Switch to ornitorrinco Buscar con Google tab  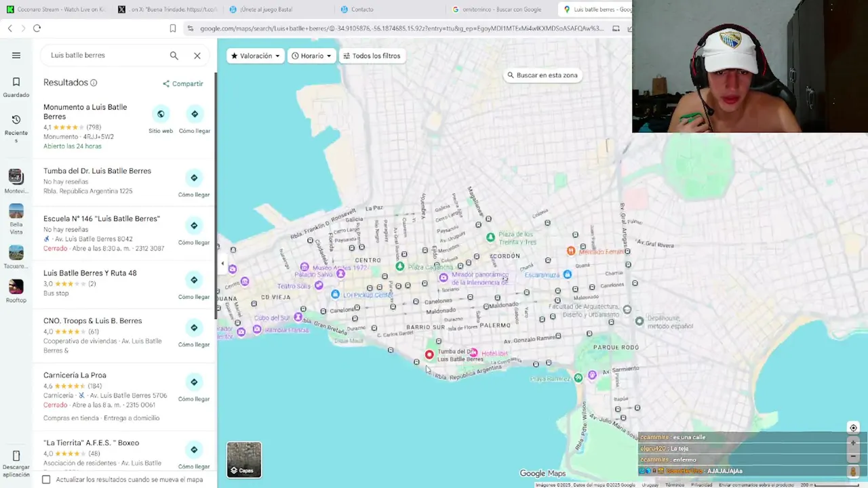click(x=500, y=9)
